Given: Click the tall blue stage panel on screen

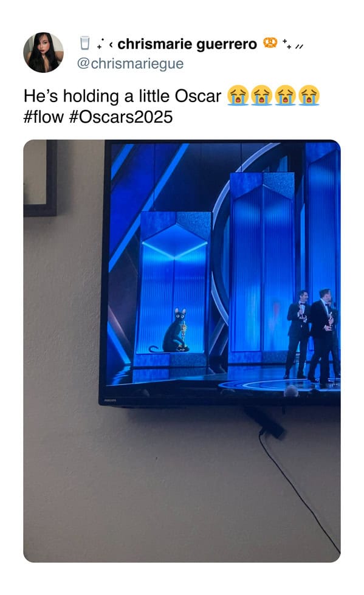Looking at the screenshot, I should click(262, 262).
